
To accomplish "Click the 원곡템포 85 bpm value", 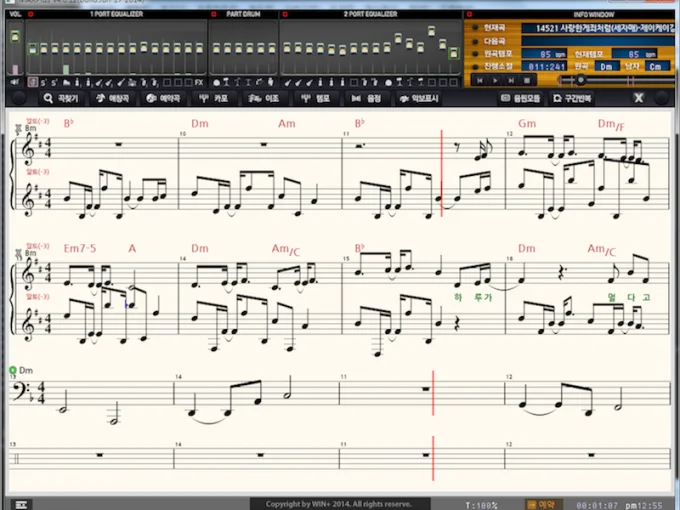I will [x=544, y=54].
